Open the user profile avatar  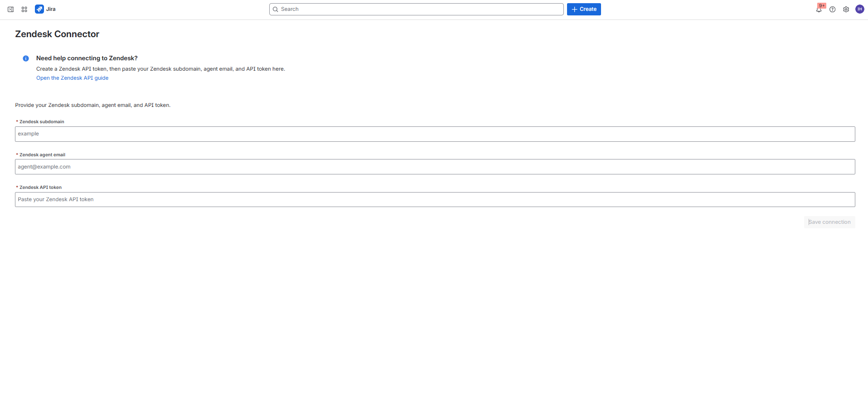(x=860, y=9)
